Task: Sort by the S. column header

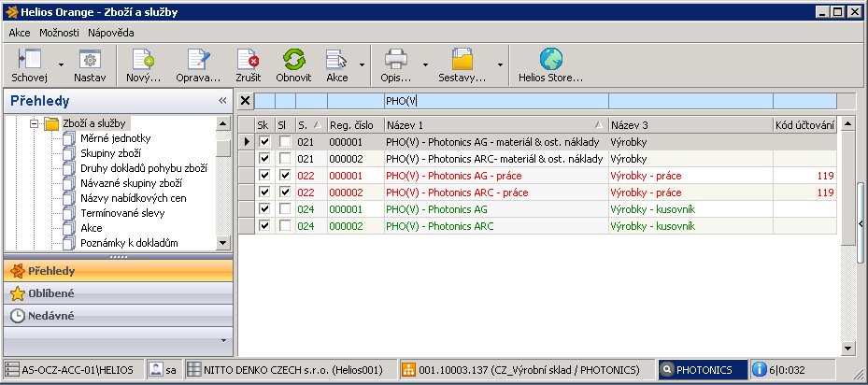Action: (311, 125)
